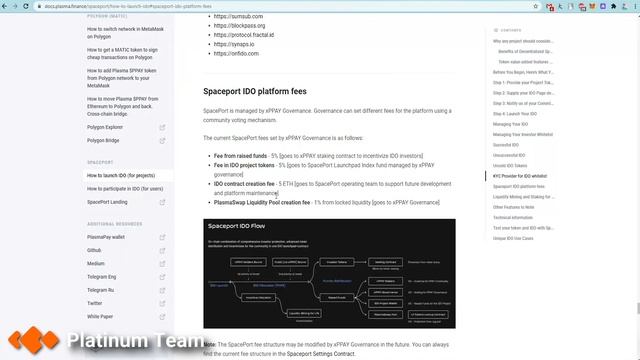The width and height of the screenshot is (640, 360).
Task: Open PlasmaPay wallet resource link
Action: pos(106,237)
